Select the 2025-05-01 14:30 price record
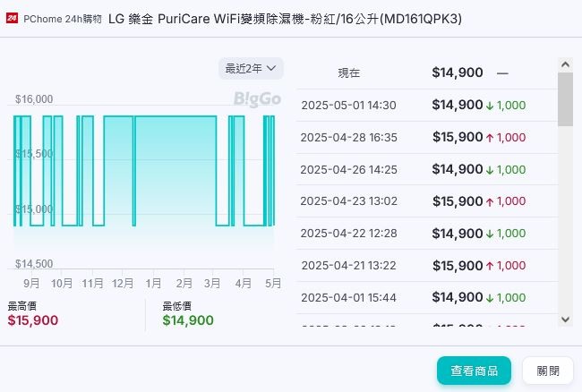The height and width of the screenshot is (392, 582). pos(427,106)
